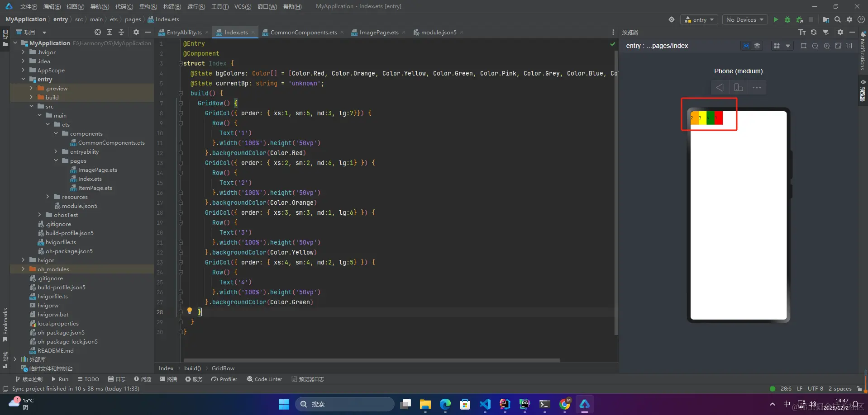868x415 pixels.
Task: Zoom in the preview with plus magnifier
Action: click(x=827, y=46)
